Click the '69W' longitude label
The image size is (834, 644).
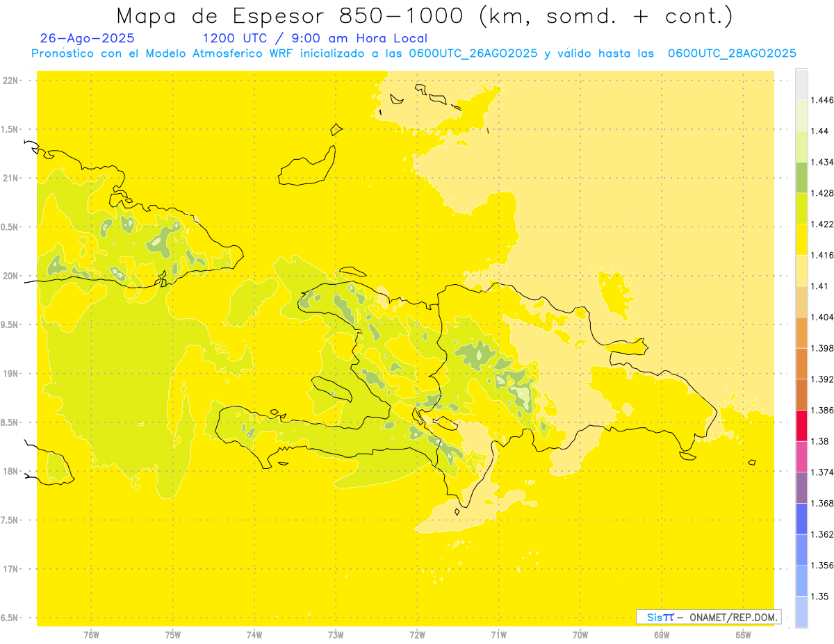pos(662,634)
